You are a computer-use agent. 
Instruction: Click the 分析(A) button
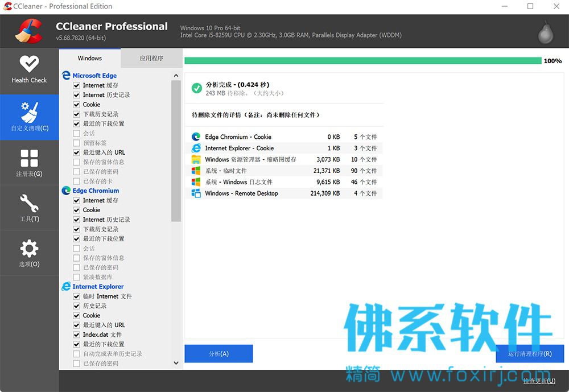pyautogui.click(x=218, y=353)
